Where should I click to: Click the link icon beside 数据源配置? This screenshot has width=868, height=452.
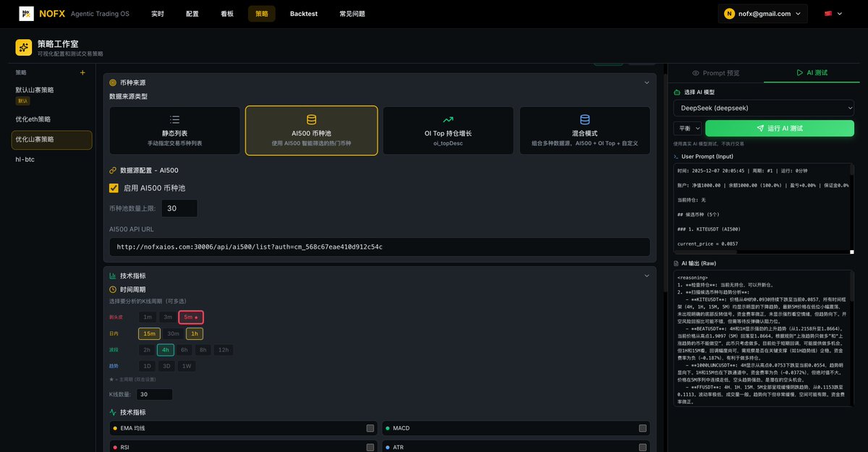113,171
